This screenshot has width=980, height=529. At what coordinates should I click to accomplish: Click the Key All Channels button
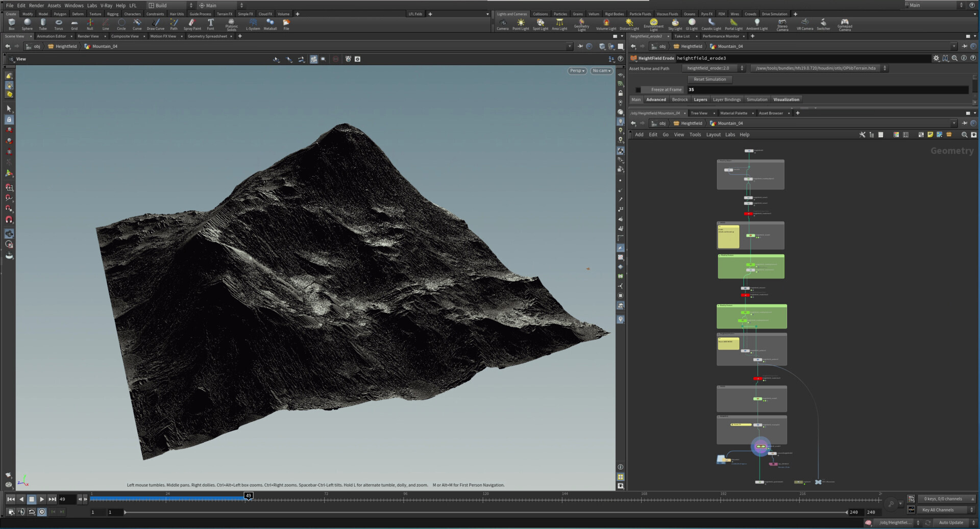pos(942,510)
